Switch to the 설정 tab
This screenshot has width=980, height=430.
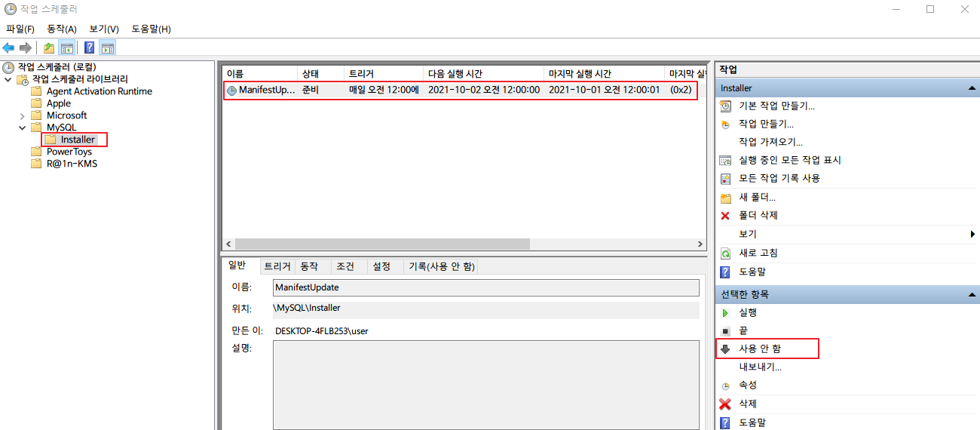pyautogui.click(x=381, y=266)
